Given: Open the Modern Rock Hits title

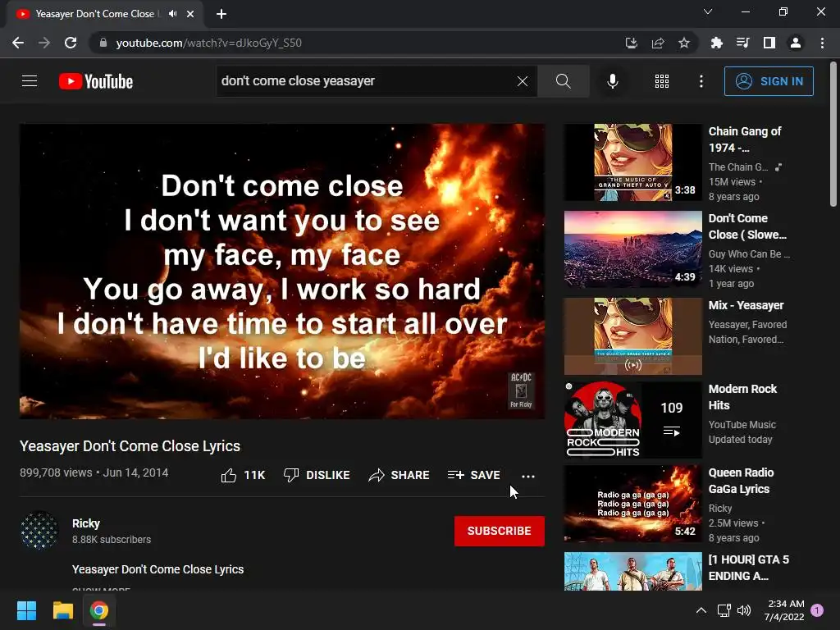Looking at the screenshot, I should coord(742,397).
